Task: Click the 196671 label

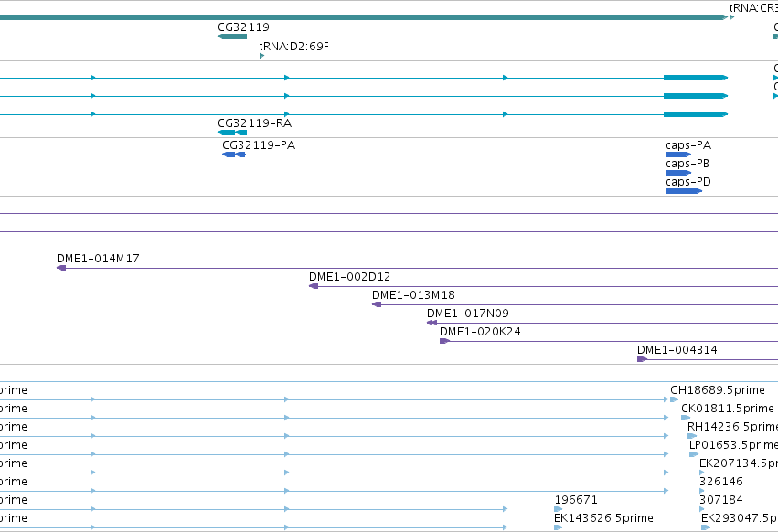Action: tap(576, 500)
